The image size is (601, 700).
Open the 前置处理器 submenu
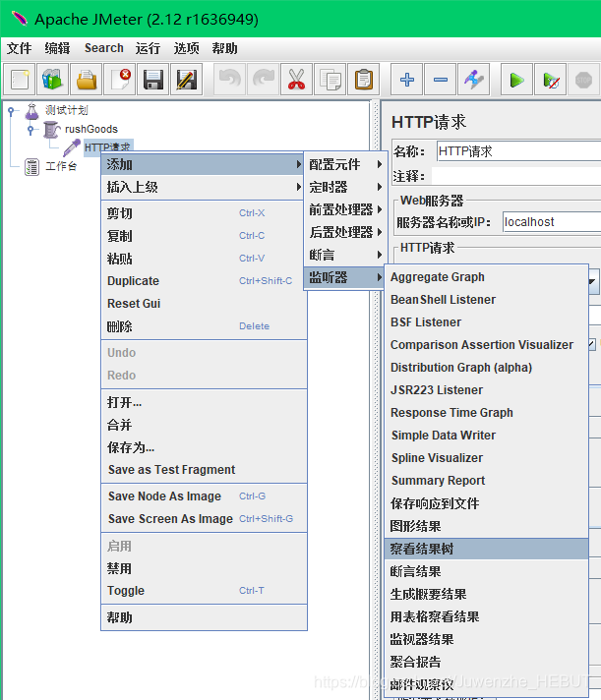[x=345, y=209]
